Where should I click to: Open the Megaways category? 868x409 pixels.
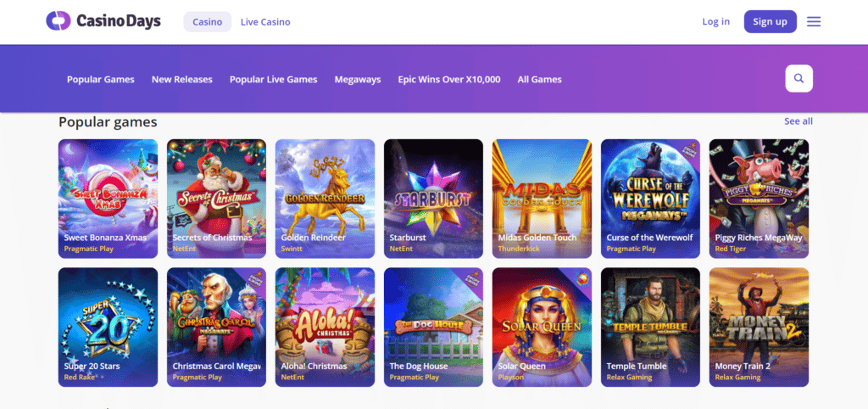358,80
